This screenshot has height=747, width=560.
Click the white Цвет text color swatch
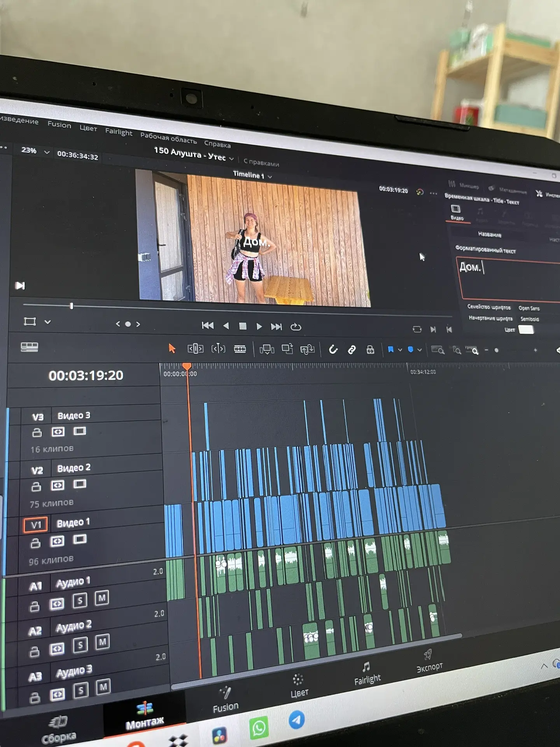(x=526, y=330)
